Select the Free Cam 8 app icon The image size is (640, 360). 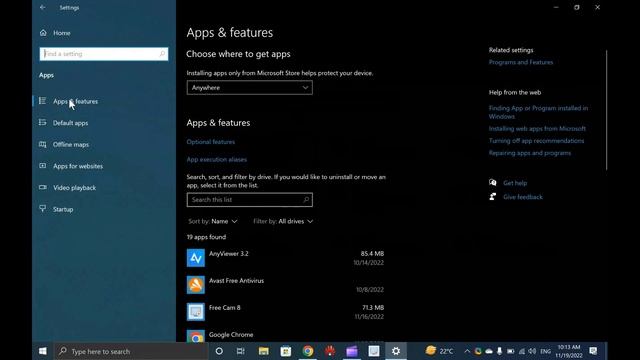click(x=196, y=312)
